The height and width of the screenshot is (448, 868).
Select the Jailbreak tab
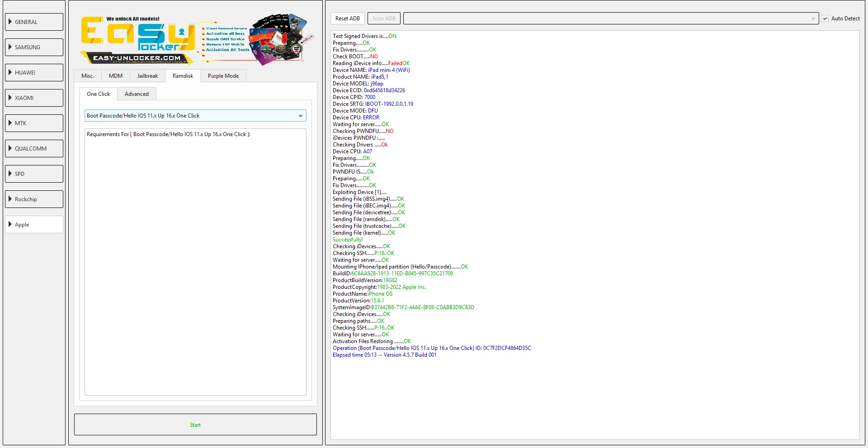point(147,76)
